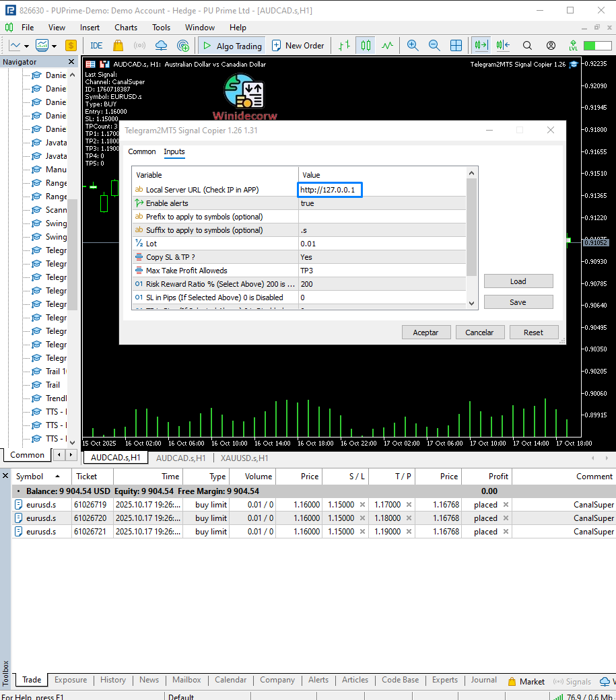
Task: Click the Aceptar button
Action: click(x=426, y=332)
